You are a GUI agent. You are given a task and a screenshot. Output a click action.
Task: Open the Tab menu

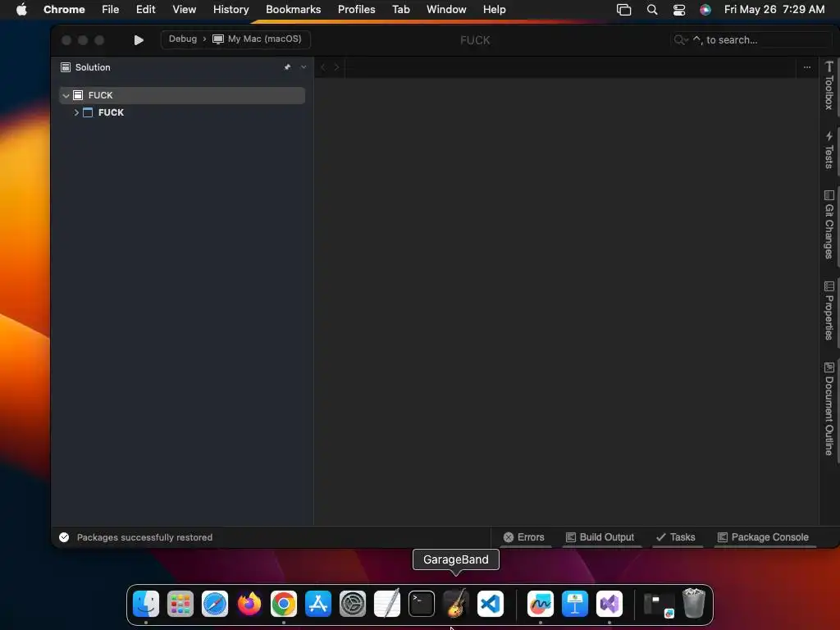pyautogui.click(x=400, y=9)
